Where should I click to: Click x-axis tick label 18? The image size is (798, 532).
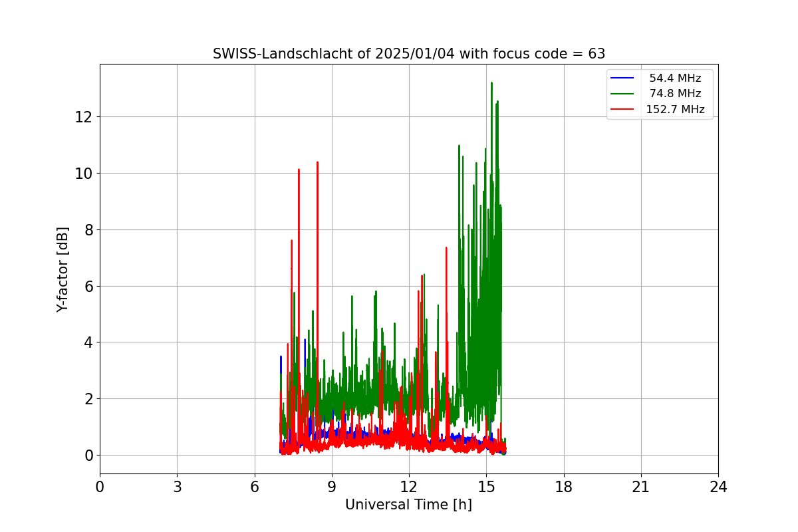[x=564, y=487]
